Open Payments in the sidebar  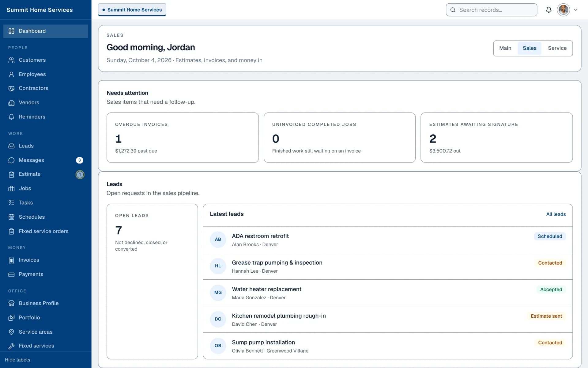46,274
